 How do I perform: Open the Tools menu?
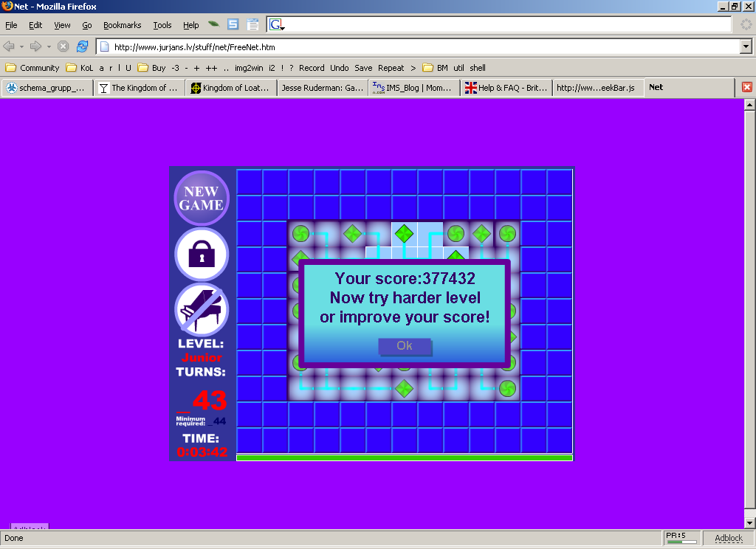tap(162, 25)
